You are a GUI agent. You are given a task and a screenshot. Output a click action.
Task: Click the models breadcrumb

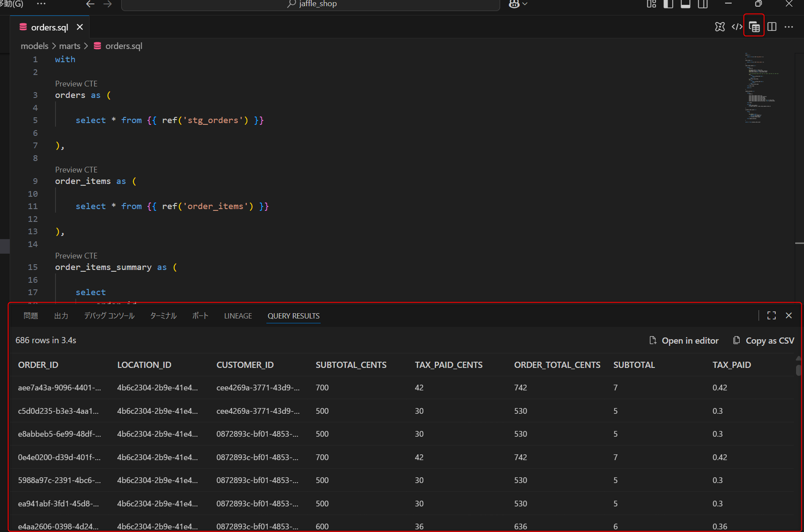[x=34, y=46]
